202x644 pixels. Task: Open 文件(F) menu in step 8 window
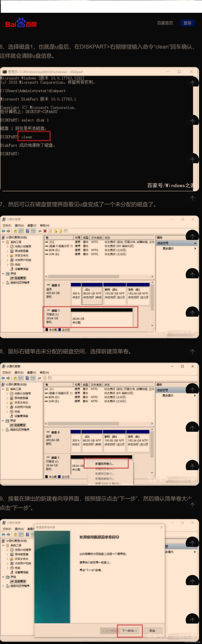pyautogui.click(x=6, y=372)
